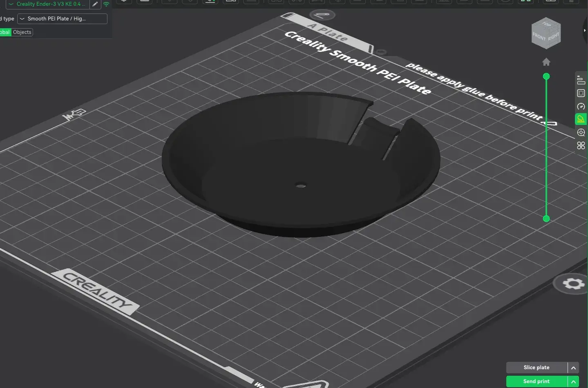The image size is (588, 388).
Task: Switch to the green Global tab
Action: [x=5, y=32]
